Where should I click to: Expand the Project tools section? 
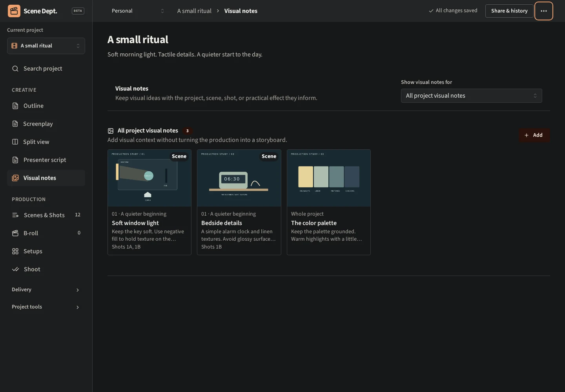(46, 307)
